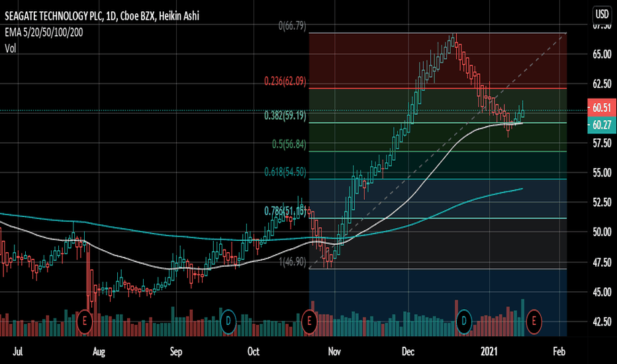This screenshot has height=364, width=617.
Task: Click the Oct label on time axis
Action: click(253, 351)
